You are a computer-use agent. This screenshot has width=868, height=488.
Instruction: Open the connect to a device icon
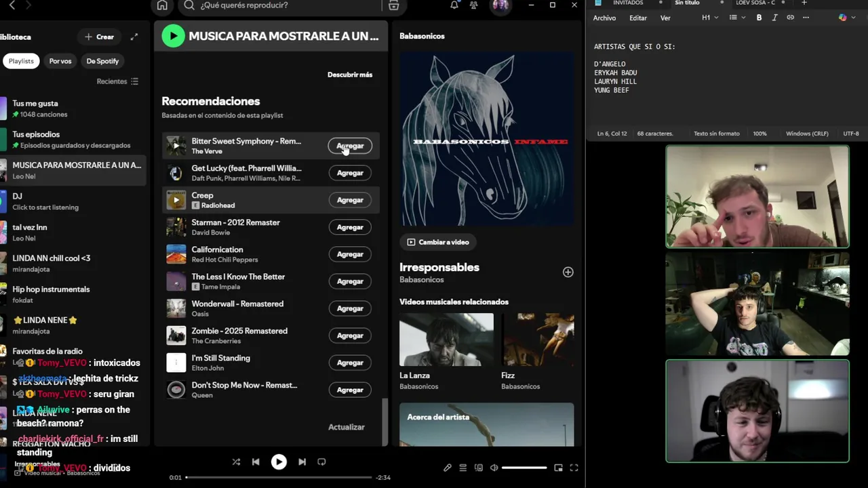[479, 468]
